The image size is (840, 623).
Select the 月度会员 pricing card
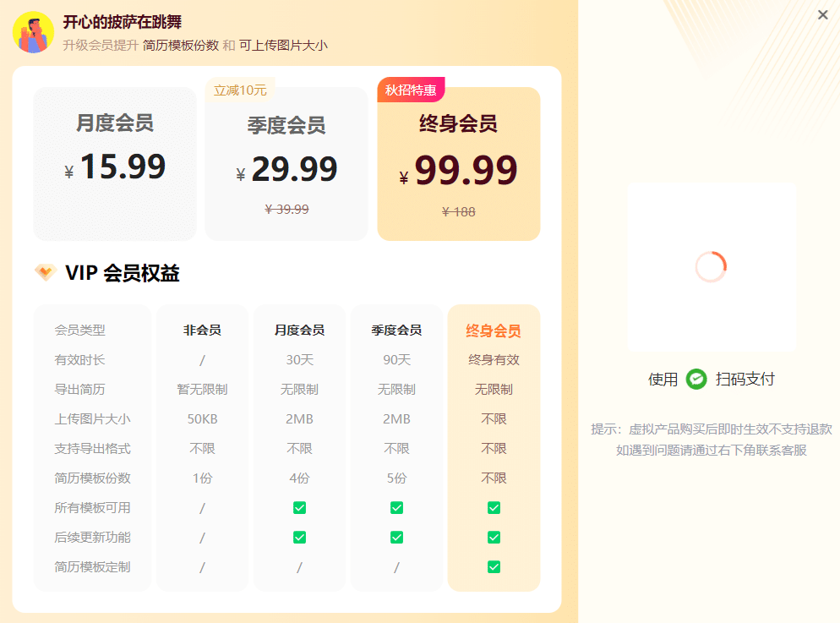pyautogui.click(x=114, y=161)
